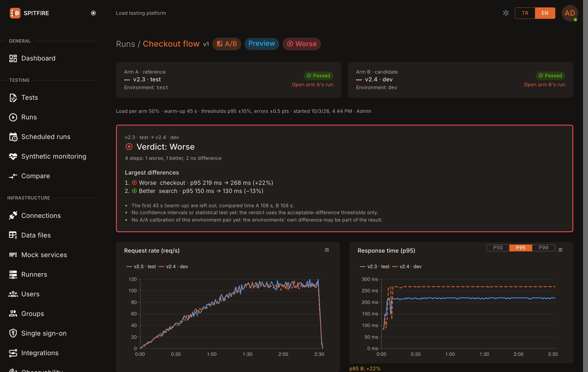Screen dimensions: 588x372
Task: Select the P50 percentile tab
Action: coord(498,248)
